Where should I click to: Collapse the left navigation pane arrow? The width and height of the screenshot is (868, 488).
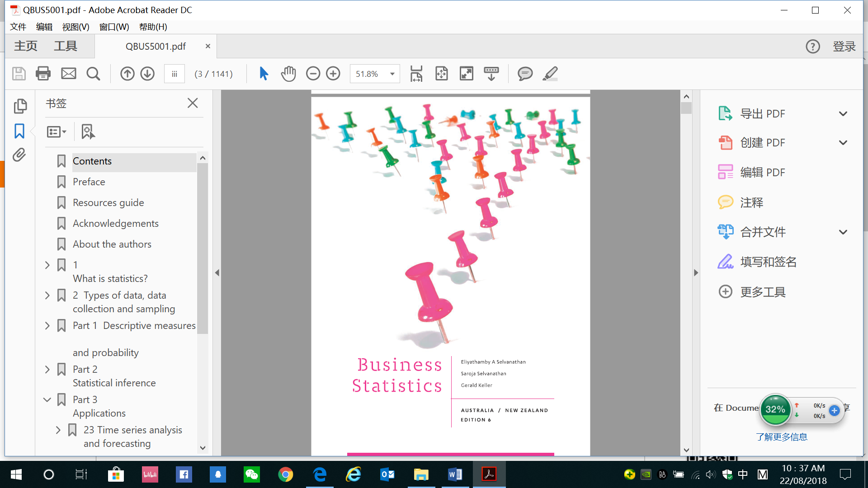click(217, 272)
